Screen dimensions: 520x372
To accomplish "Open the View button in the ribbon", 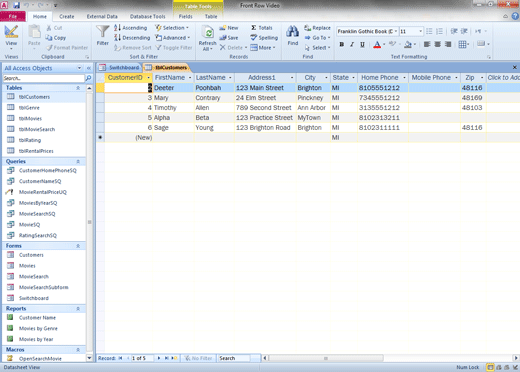I will point(11,37).
